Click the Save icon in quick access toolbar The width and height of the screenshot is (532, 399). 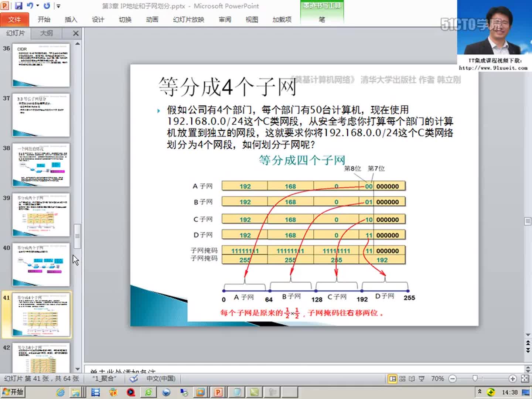(18, 6)
